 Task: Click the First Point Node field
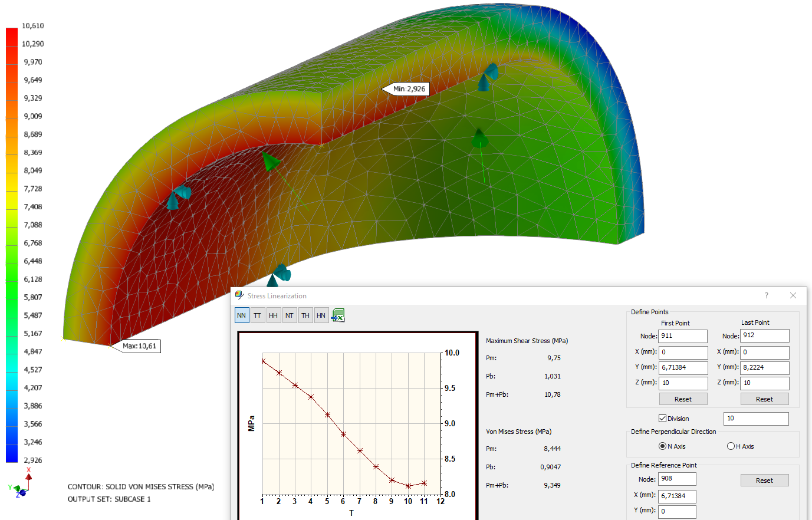click(x=683, y=336)
